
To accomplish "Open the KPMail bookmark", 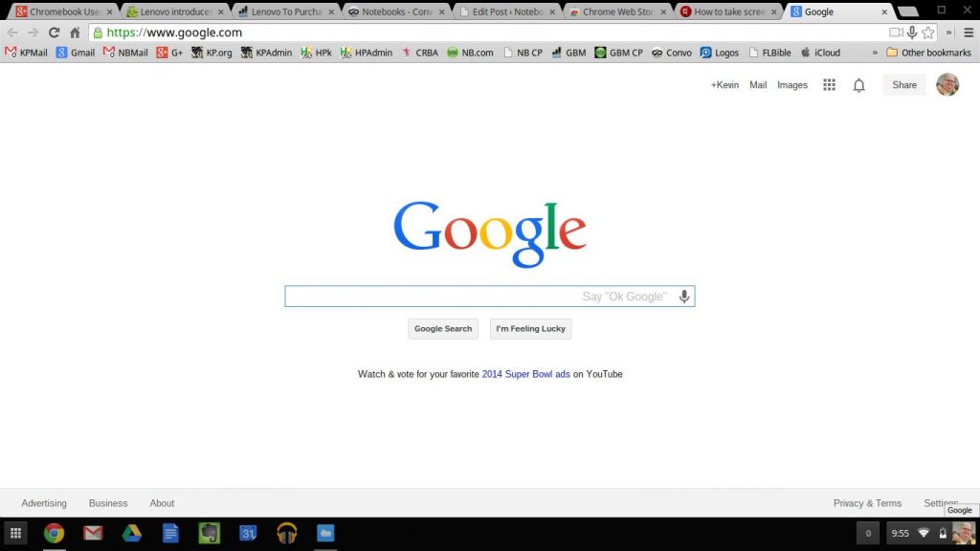I will tap(26, 53).
